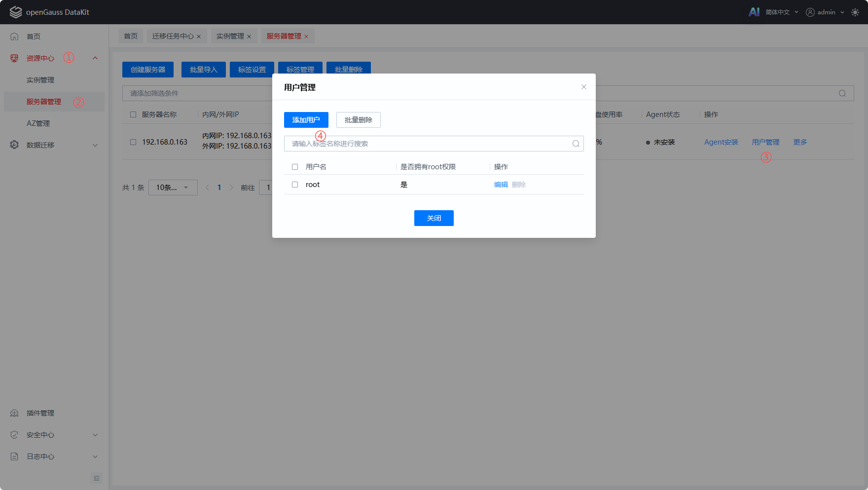Click the 日志中心 document icon
868x490 pixels.
pos(14,456)
